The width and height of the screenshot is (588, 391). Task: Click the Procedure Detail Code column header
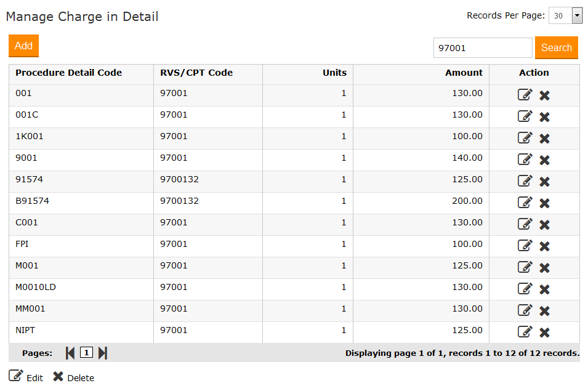68,73
